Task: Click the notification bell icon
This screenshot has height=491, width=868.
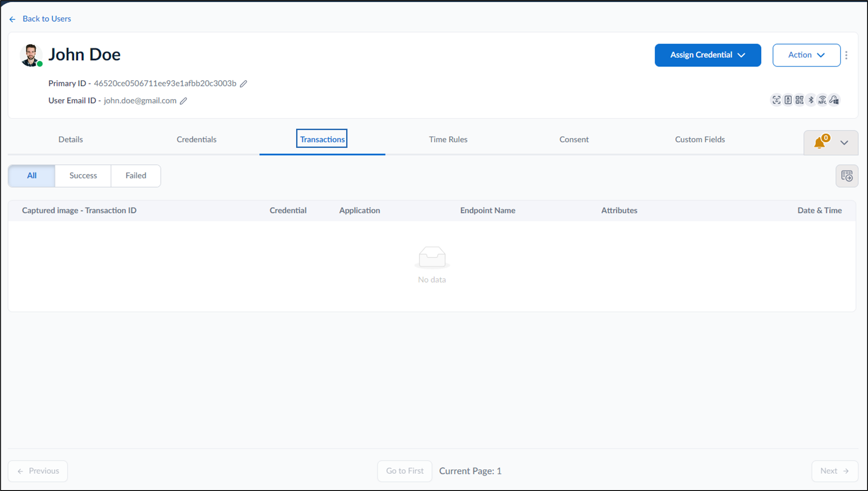Action: [x=820, y=143]
